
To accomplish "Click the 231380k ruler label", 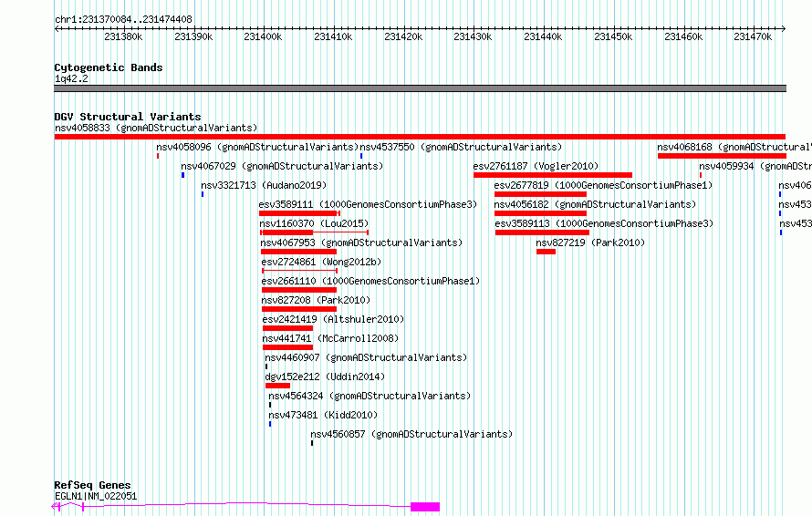I will [x=123, y=36].
